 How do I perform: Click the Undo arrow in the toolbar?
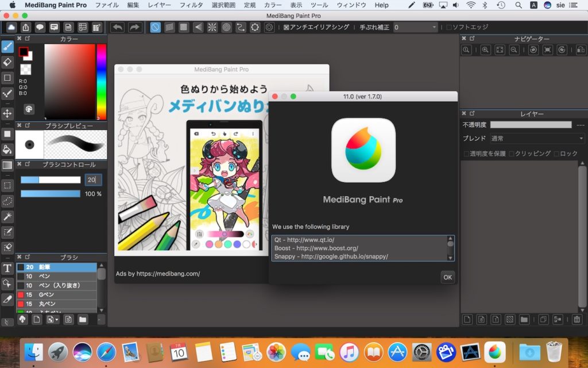point(117,27)
